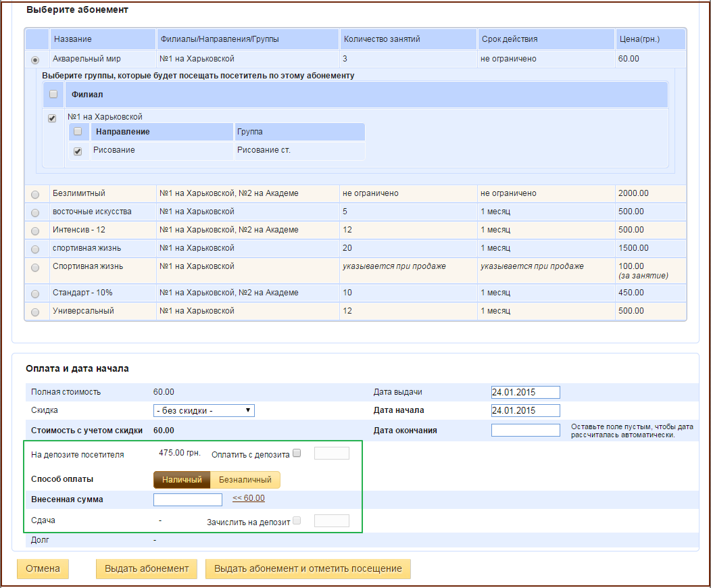Click the 475.00 грн. deposit value
711x588 pixels.
[x=180, y=452]
